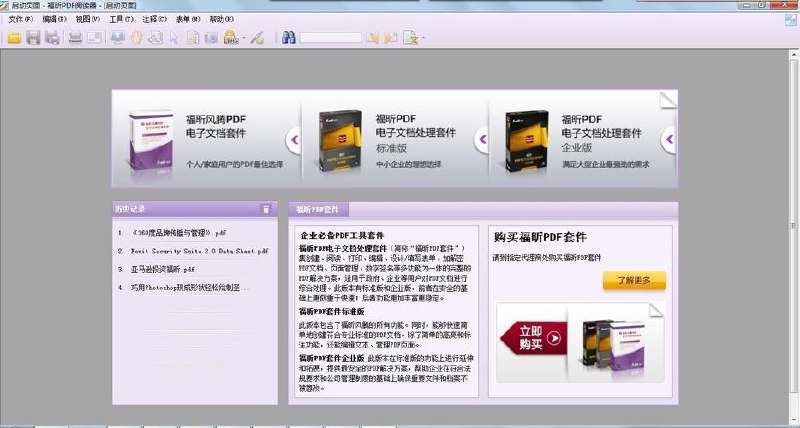The image size is (800, 428).
Task: Click the Open folder icon in toolbar
Action: pyautogui.click(x=14, y=37)
